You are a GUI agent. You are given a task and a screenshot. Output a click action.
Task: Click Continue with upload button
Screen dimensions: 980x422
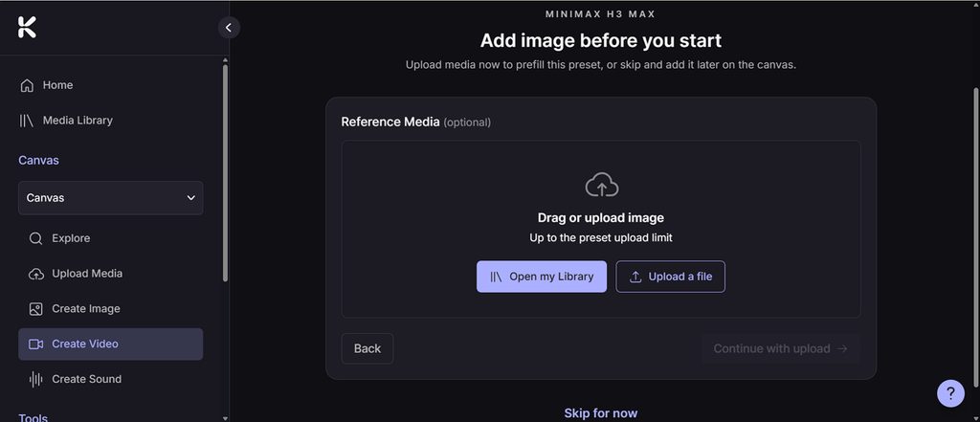tap(781, 349)
